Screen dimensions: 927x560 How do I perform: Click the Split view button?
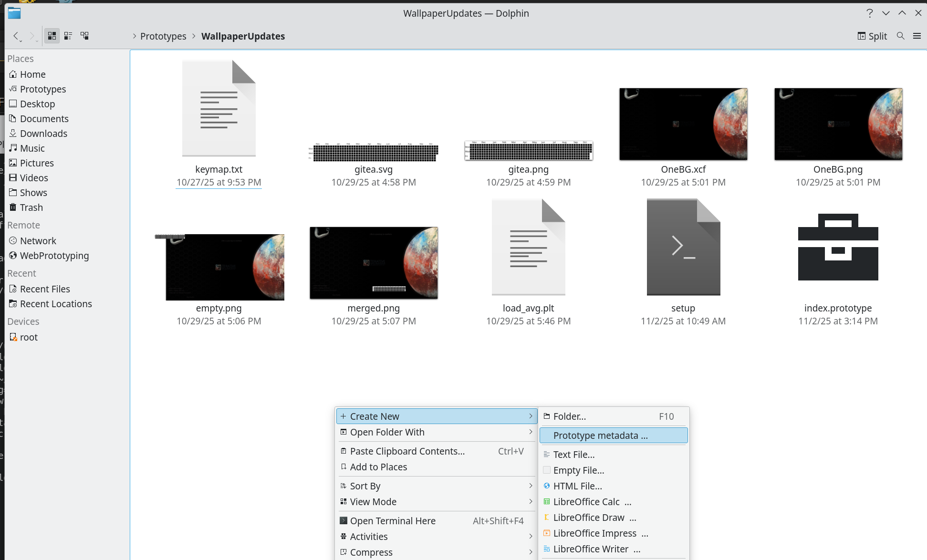(x=872, y=36)
